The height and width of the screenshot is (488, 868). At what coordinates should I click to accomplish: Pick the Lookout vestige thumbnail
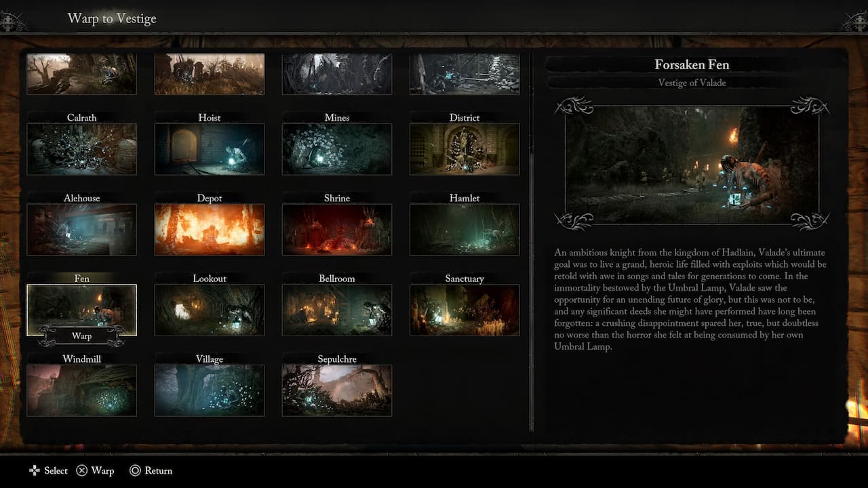(x=210, y=310)
